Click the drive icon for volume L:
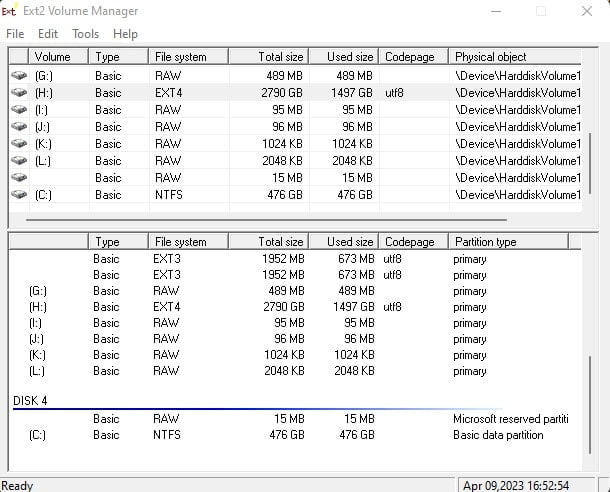 tap(19, 161)
